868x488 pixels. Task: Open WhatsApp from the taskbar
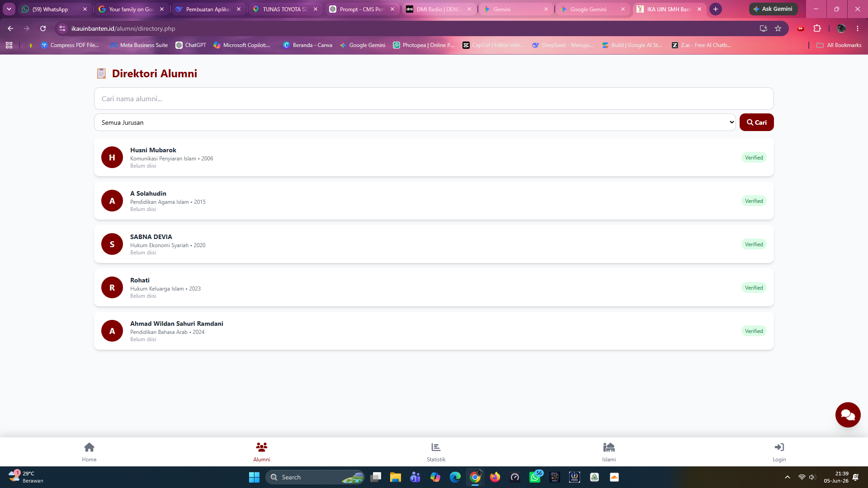coord(535,477)
